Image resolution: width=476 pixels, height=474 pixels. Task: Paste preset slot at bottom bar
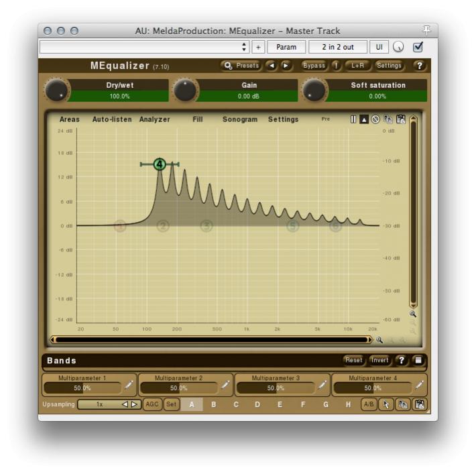pos(420,404)
